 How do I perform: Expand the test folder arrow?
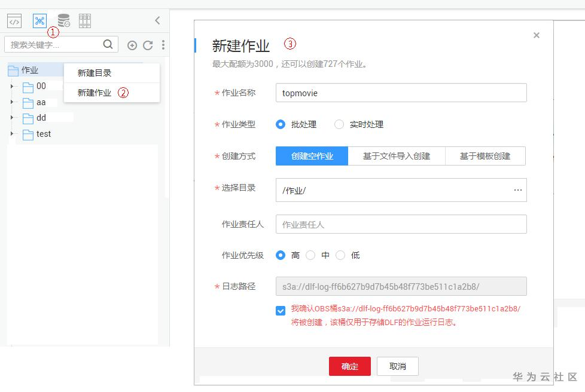point(12,133)
